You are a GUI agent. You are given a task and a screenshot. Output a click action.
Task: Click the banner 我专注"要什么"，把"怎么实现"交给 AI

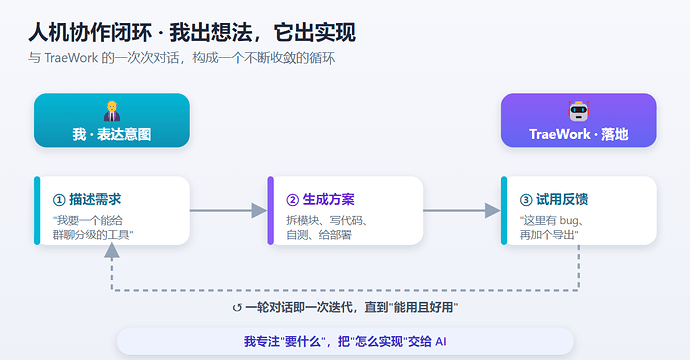[345, 341]
